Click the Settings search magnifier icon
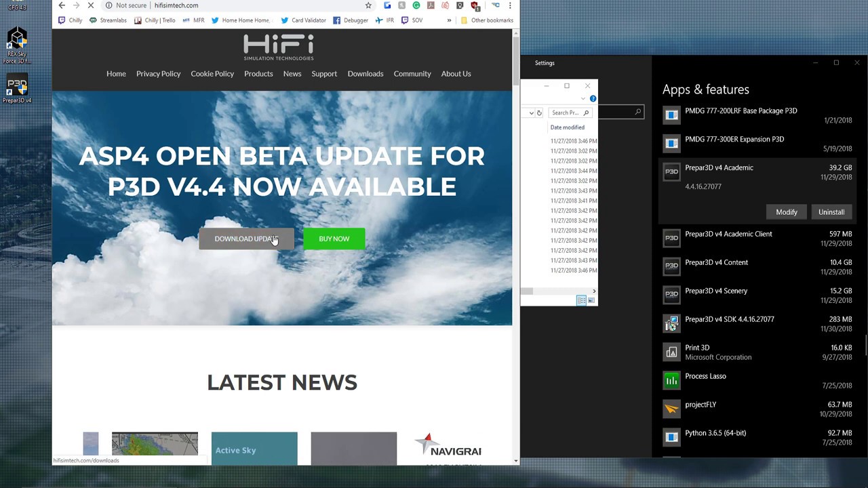The height and width of the screenshot is (488, 868). pos(638,112)
